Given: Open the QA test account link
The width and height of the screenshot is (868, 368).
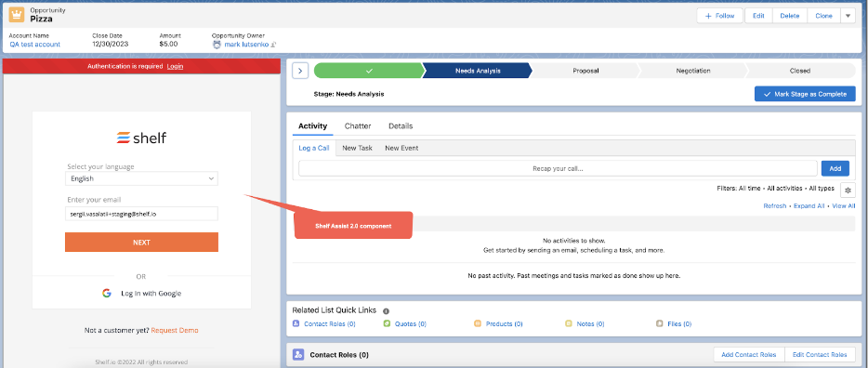Looking at the screenshot, I should 35,45.
